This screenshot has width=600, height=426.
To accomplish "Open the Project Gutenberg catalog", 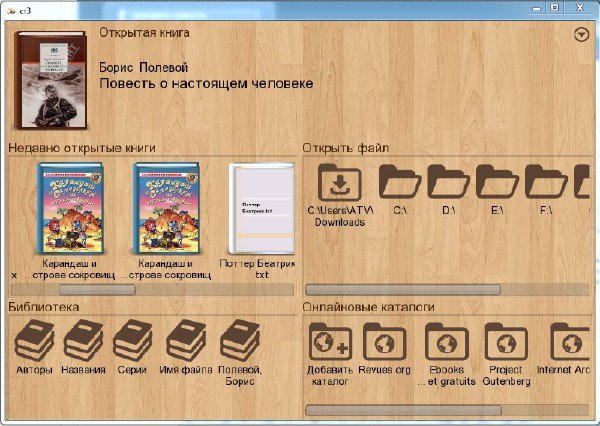I will (506, 341).
